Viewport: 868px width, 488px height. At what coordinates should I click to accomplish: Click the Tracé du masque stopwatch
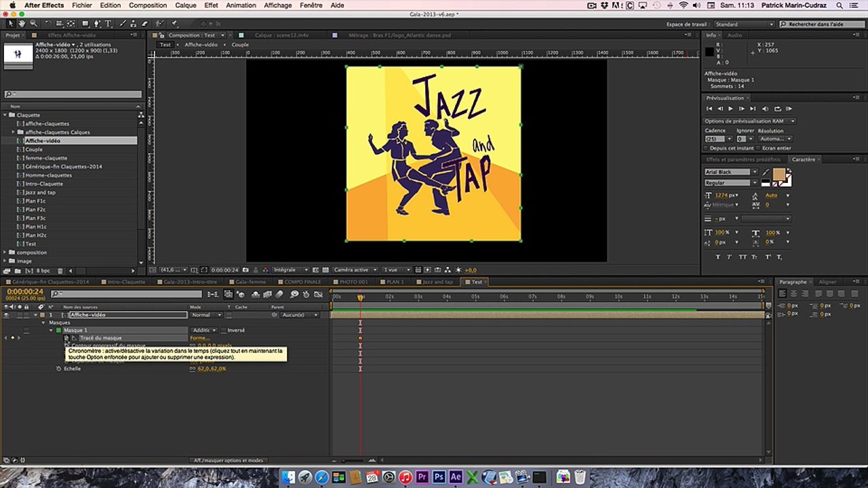pos(66,338)
